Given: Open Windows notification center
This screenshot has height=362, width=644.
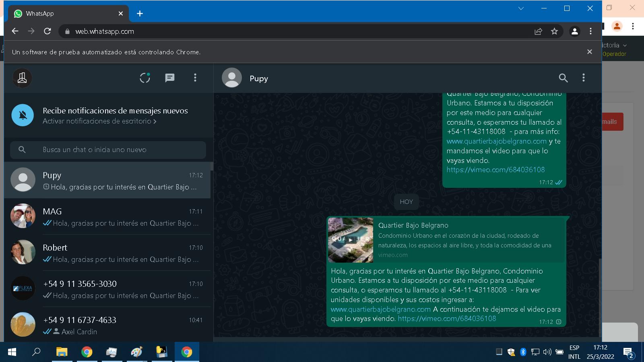Looking at the screenshot, I should point(629,353).
